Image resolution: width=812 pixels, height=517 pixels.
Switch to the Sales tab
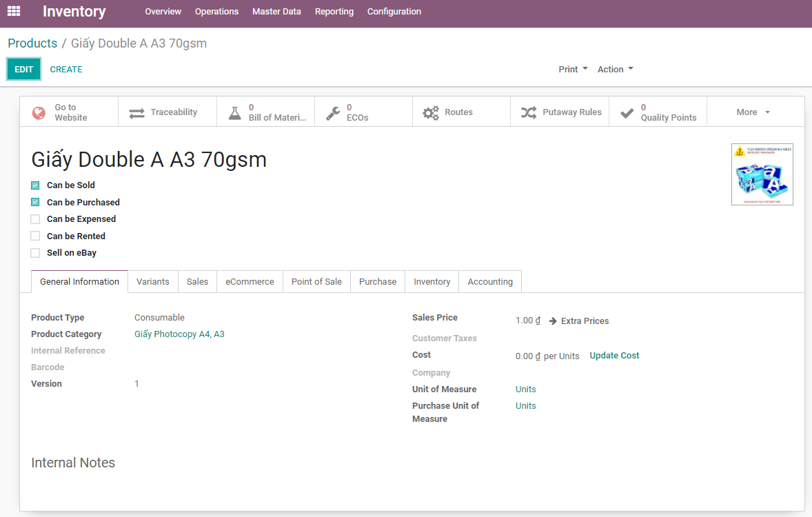pos(197,281)
